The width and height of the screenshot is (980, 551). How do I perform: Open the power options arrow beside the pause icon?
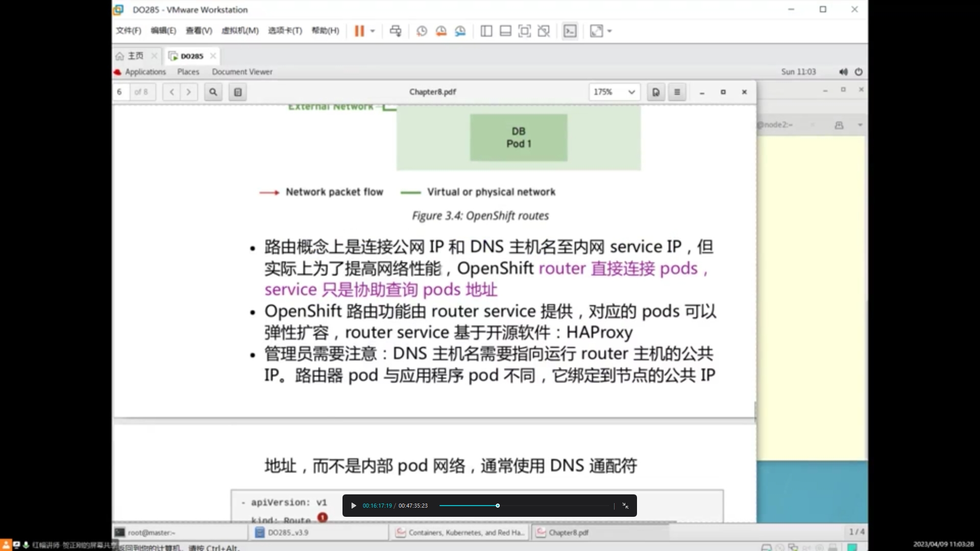point(373,31)
